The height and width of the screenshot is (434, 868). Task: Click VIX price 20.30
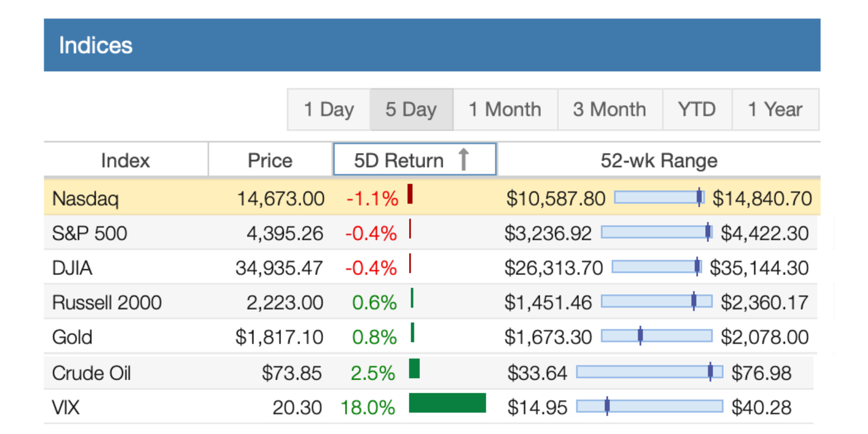click(x=297, y=407)
